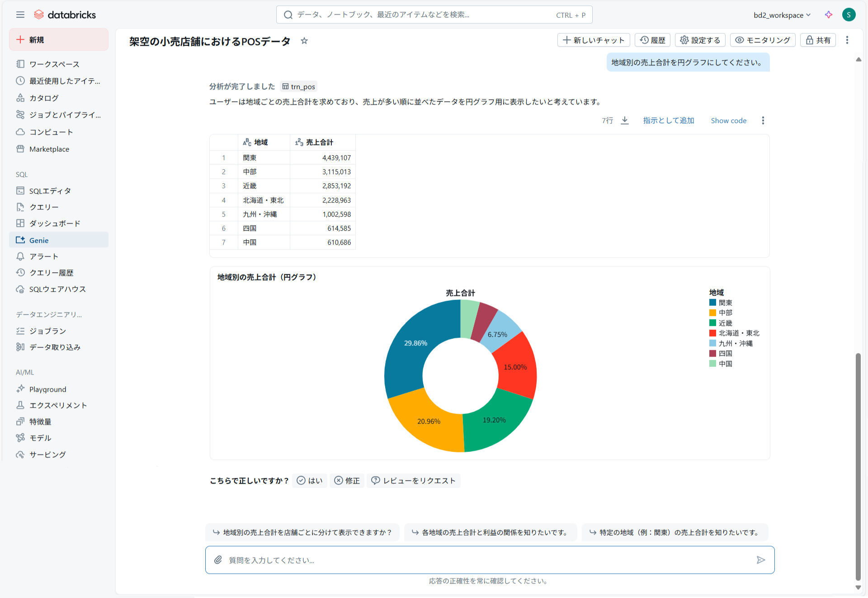Click the Show code link
The height and width of the screenshot is (598, 868).
click(728, 120)
